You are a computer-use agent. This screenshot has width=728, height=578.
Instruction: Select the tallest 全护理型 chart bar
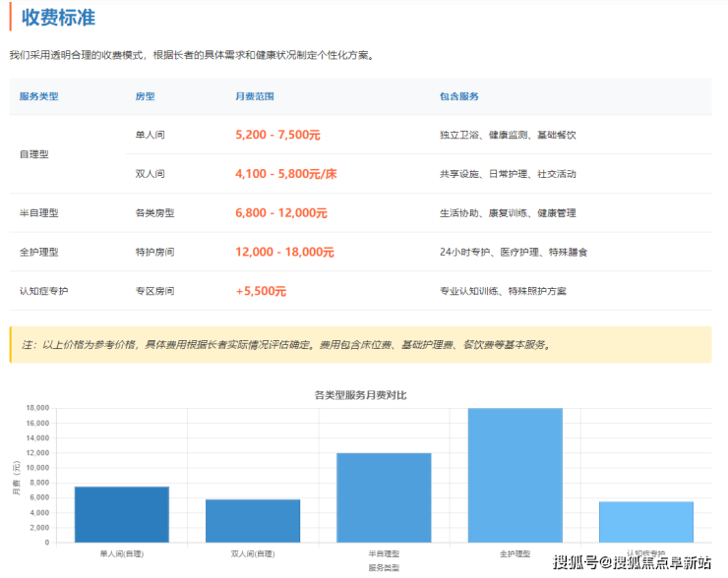tap(515, 476)
